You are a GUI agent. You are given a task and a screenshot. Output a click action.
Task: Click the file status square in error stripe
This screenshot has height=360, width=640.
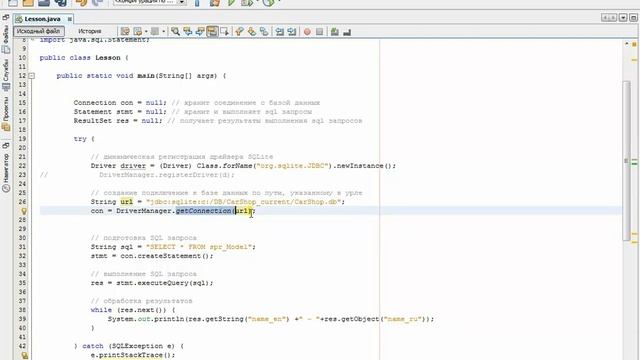[634, 44]
